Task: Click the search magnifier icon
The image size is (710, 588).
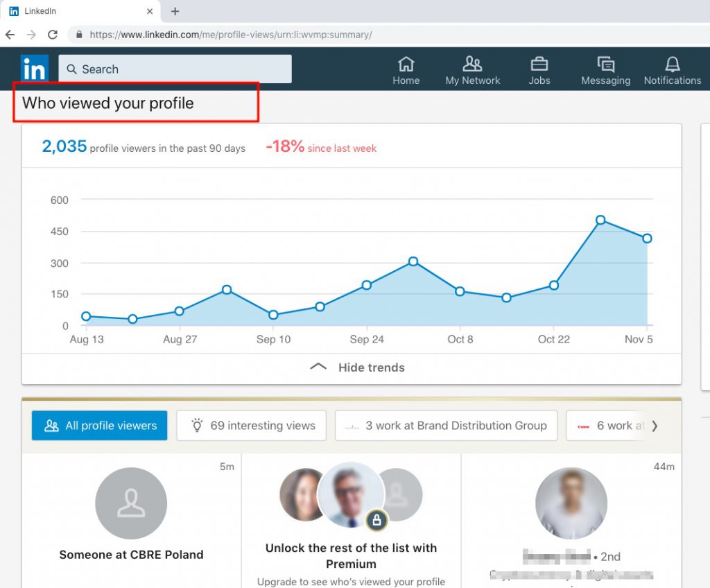Action: (x=71, y=69)
